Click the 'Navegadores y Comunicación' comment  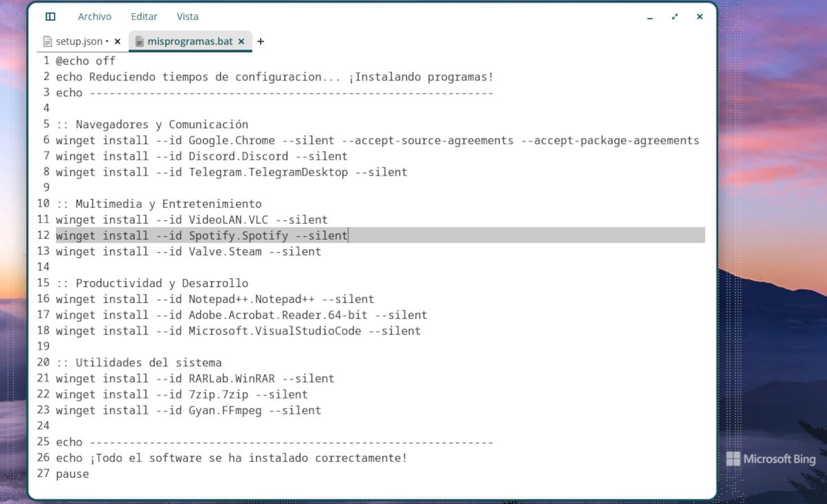tap(152, 124)
